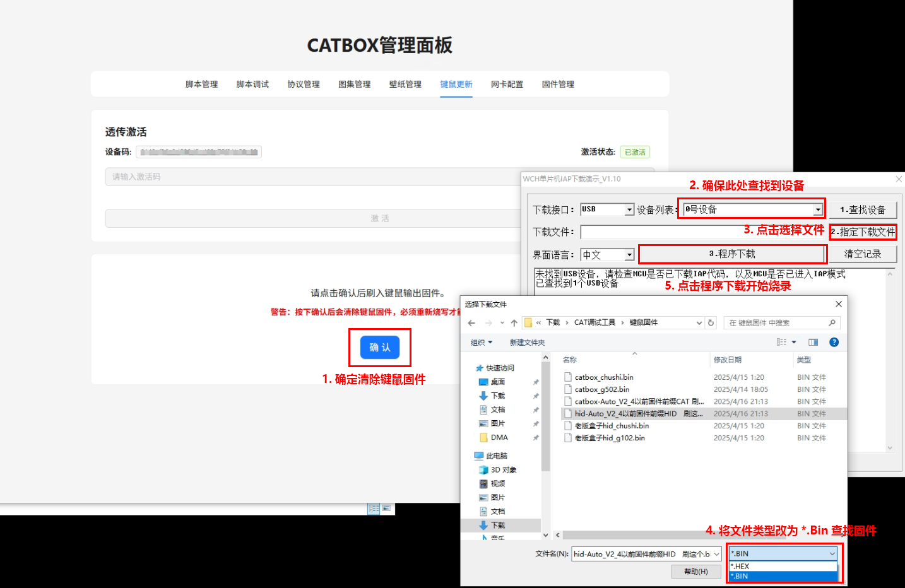The image size is (905, 588).
Task: Click 3.程序下载 button
Action: 732,254
